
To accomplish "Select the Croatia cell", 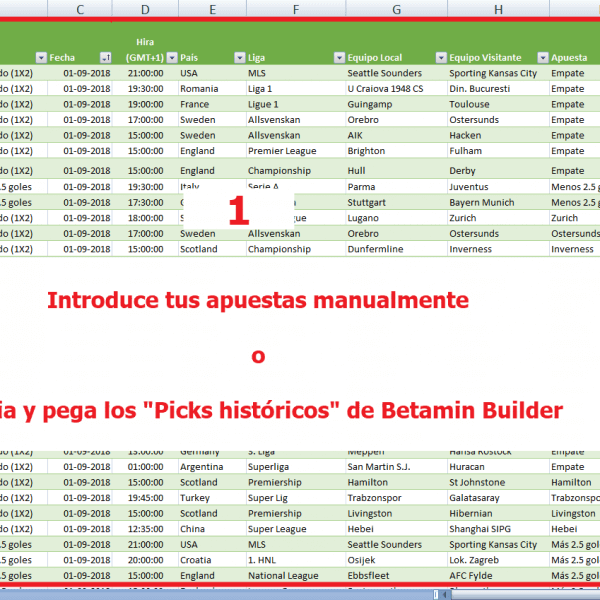I will pos(212,560).
